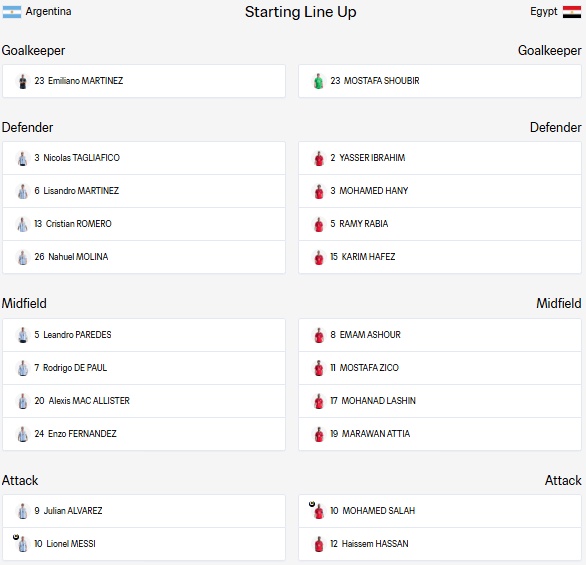Click Haissem Hassan's red jersey icon
This screenshot has width=586, height=565.
click(x=319, y=544)
